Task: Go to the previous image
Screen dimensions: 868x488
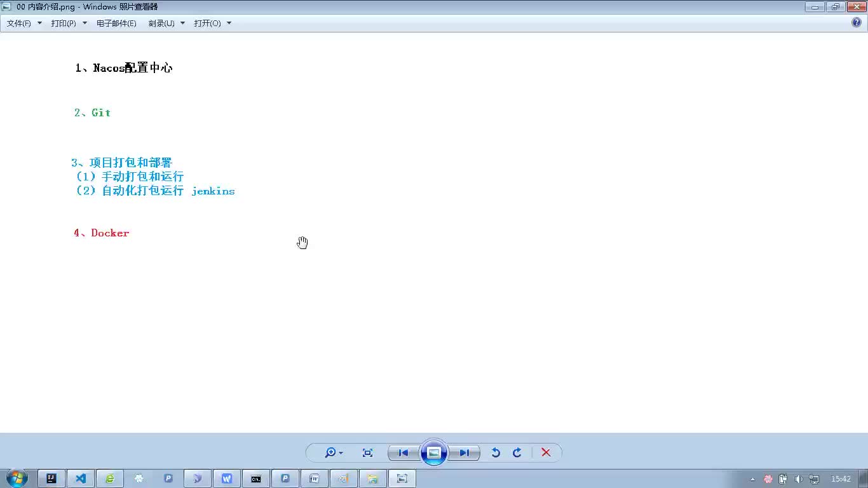Action: coord(403,452)
